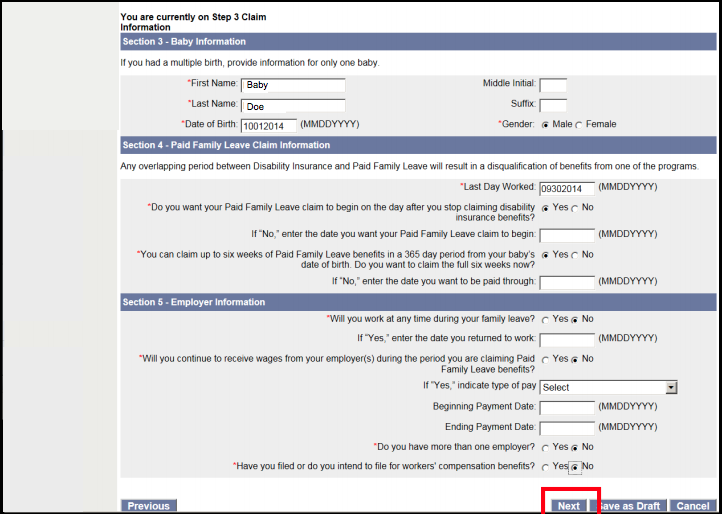The image size is (722, 514).
Task: Select No for claiming full six weeks
Action: pos(574,255)
